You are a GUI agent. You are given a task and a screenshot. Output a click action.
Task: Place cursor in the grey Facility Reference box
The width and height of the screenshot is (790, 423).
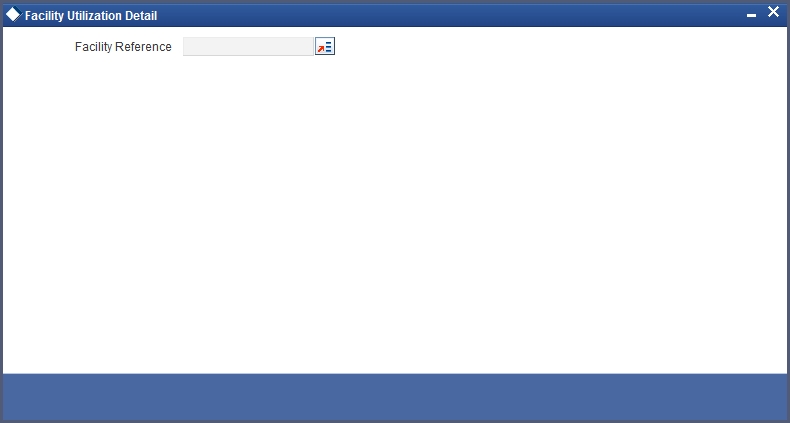[248, 47]
